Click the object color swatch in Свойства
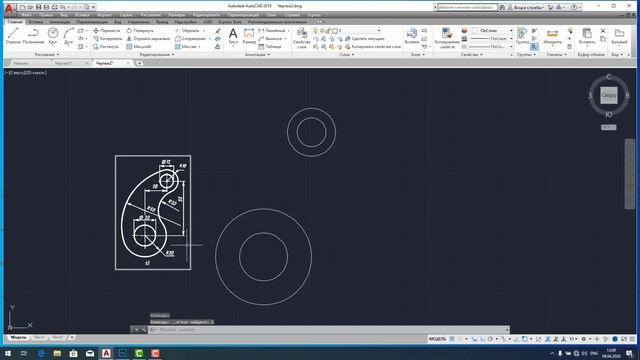640x360 pixels. pyautogui.click(x=464, y=31)
